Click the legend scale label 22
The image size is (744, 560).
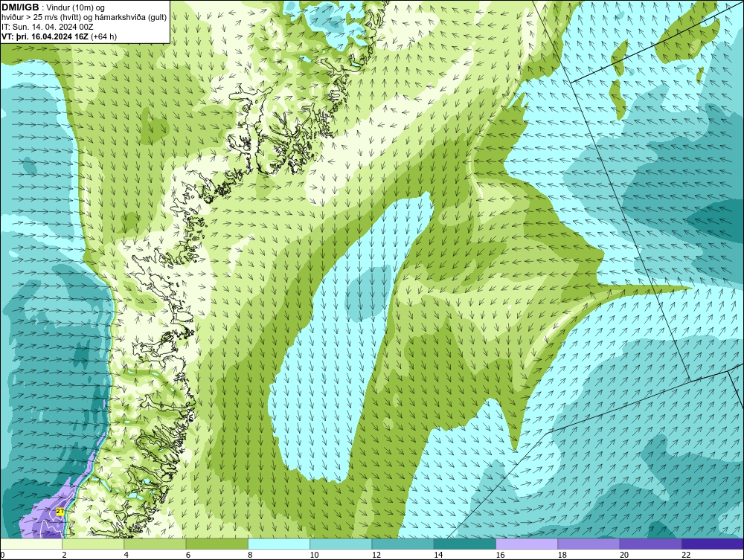[686, 555]
